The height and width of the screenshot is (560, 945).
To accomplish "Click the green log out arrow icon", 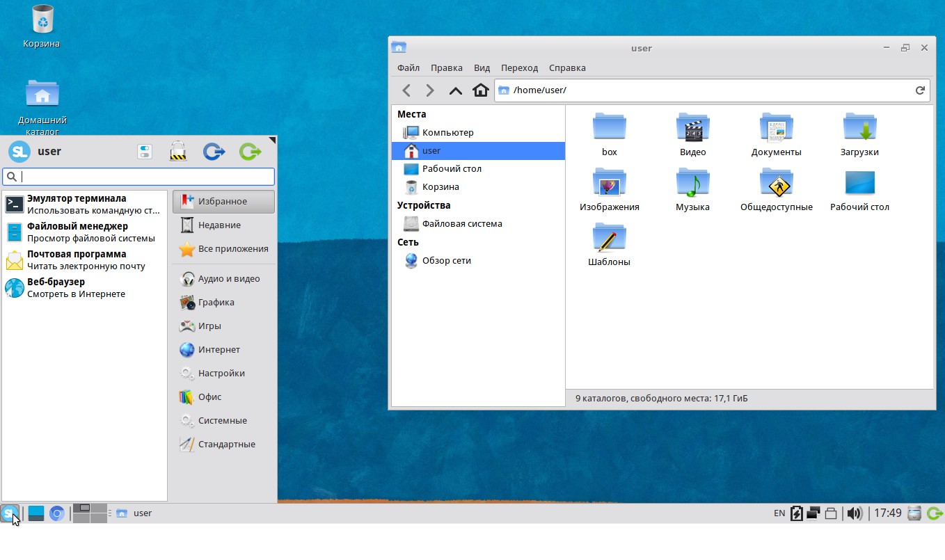I will click(x=249, y=151).
